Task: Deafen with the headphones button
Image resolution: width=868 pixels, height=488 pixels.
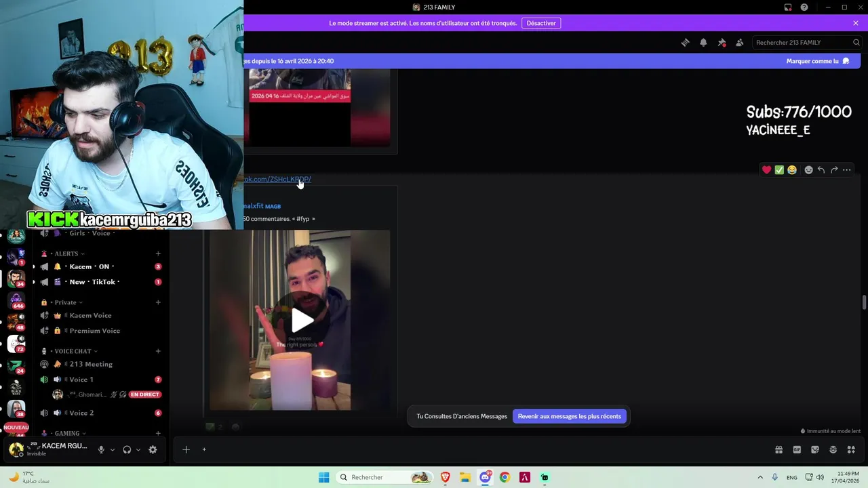Action: click(127, 449)
